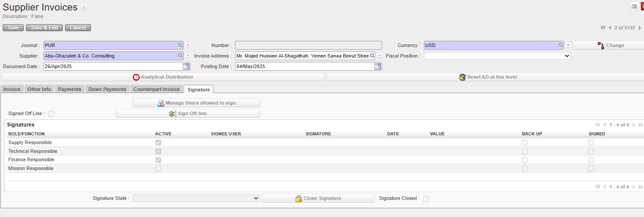644x217 pixels.
Task: Toggle the Signature Closed checkbox
Action: pos(426,199)
